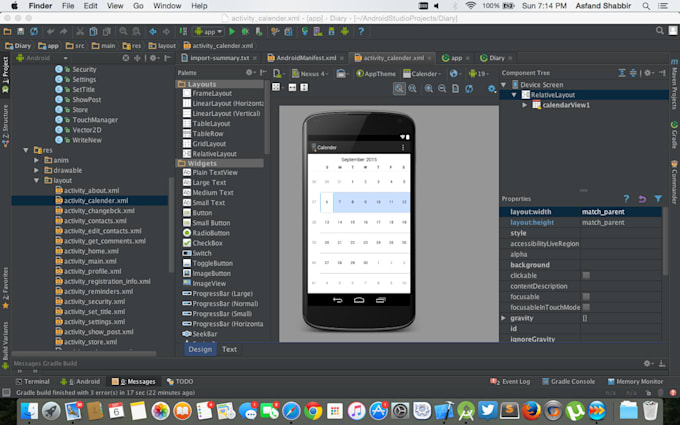Navigate back with the blue arrow icon
This screenshot has height=425, width=680.
tap(153, 31)
